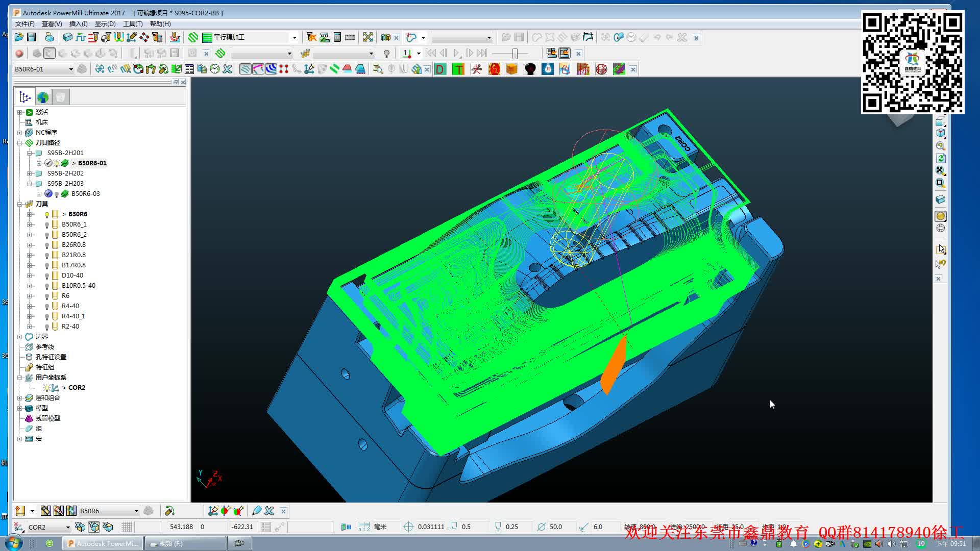Toggle the light bulb for tool B50R6_1
980x551 pixels.
[x=47, y=225]
